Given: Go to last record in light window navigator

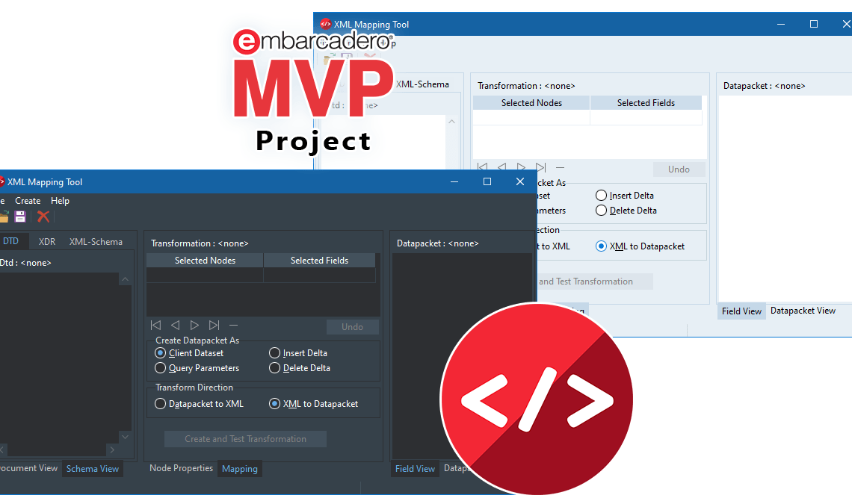Looking at the screenshot, I should (540, 167).
